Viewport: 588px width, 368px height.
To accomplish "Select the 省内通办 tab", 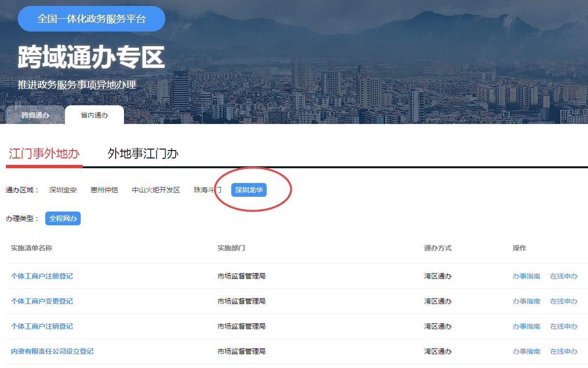I will [94, 115].
